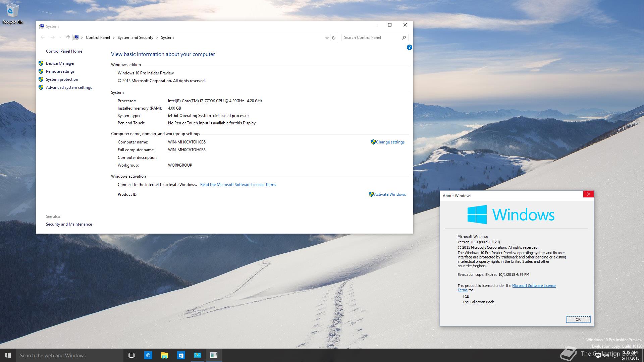644x362 pixels.
Task: Minimize the System window
Action: [375, 25]
